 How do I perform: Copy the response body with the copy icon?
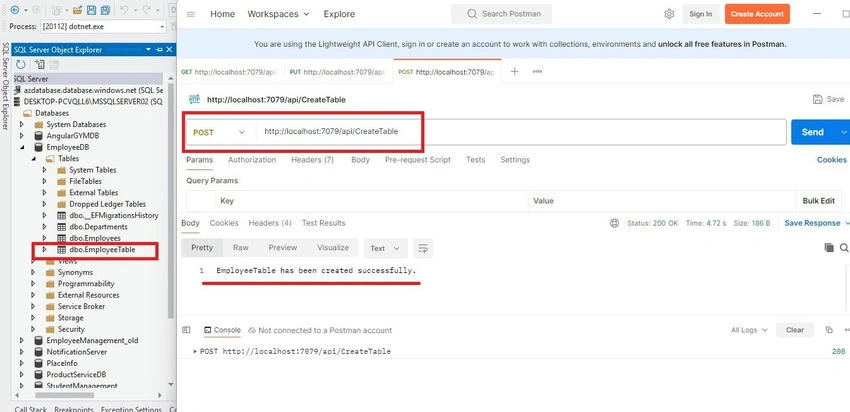(829, 248)
